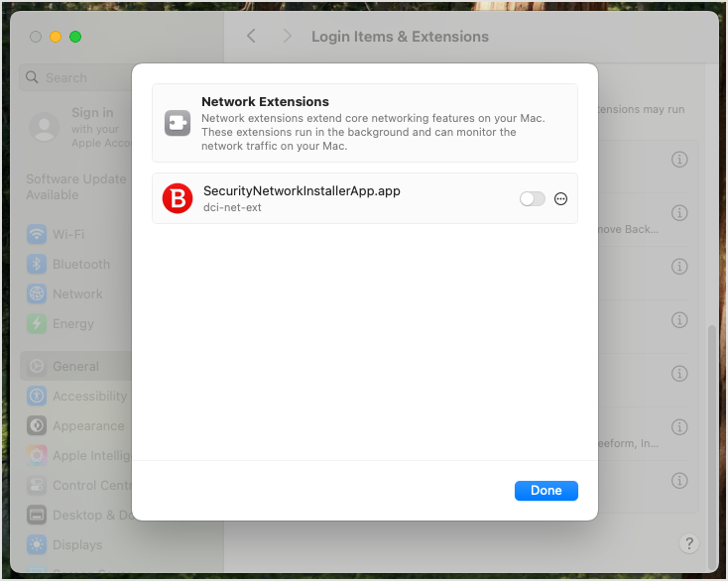Select the 'SecurityNetworkInstallerApp.app' name
Image resolution: width=728 pixels, height=581 pixels.
point(302,190)
